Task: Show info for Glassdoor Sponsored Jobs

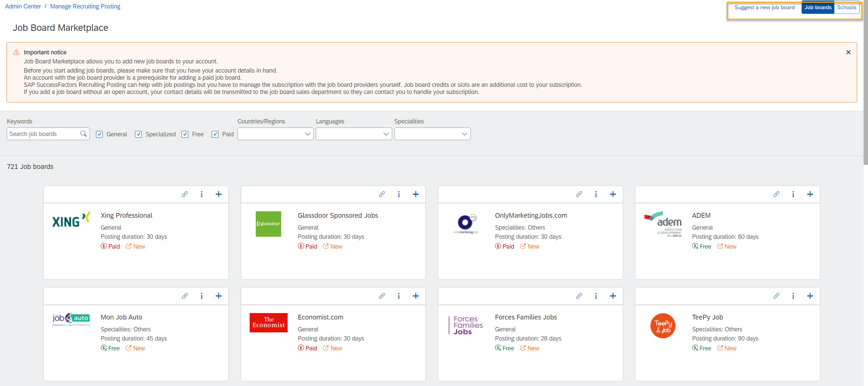Action: 399,194
